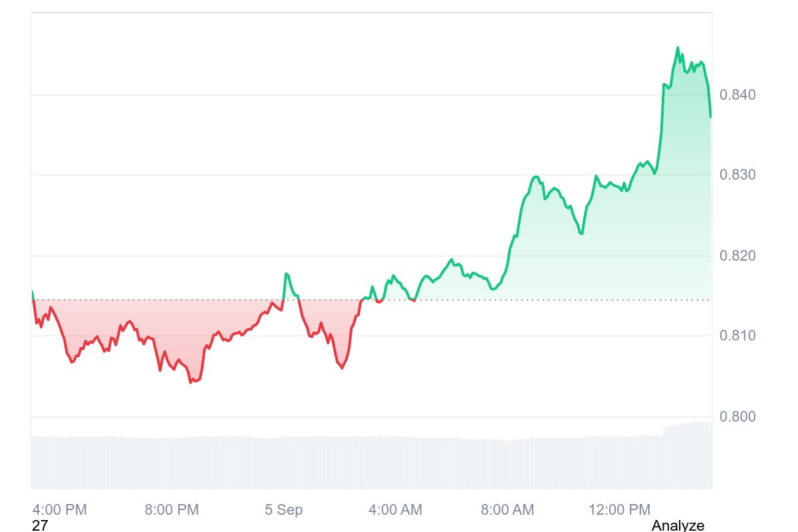Click the number 27 label
Image resolution: width=798 pixels, height=532 pixels.
pos(40,525)
